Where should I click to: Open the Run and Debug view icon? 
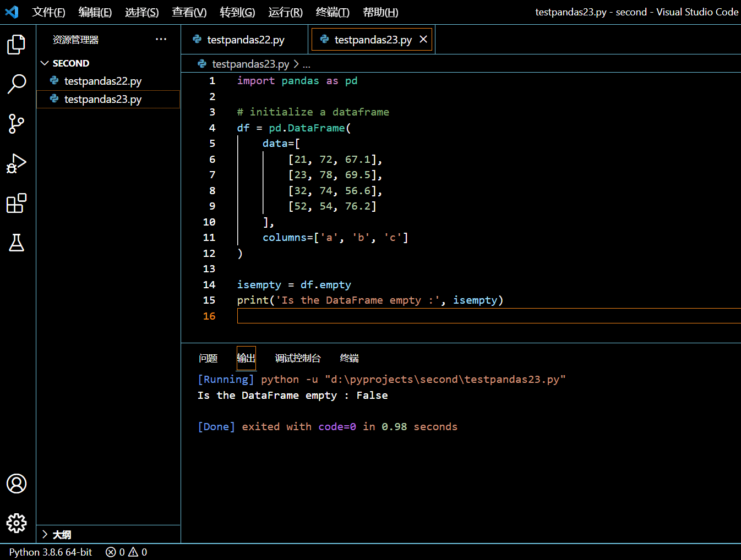[17, 163]
